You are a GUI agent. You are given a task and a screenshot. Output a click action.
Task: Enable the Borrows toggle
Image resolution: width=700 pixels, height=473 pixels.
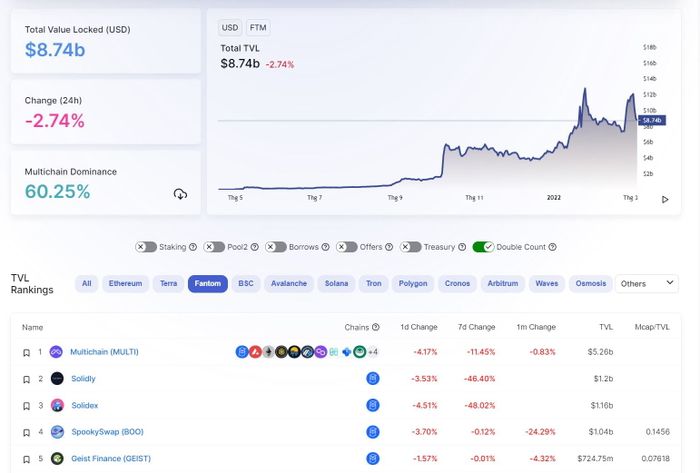pos(275,247)
